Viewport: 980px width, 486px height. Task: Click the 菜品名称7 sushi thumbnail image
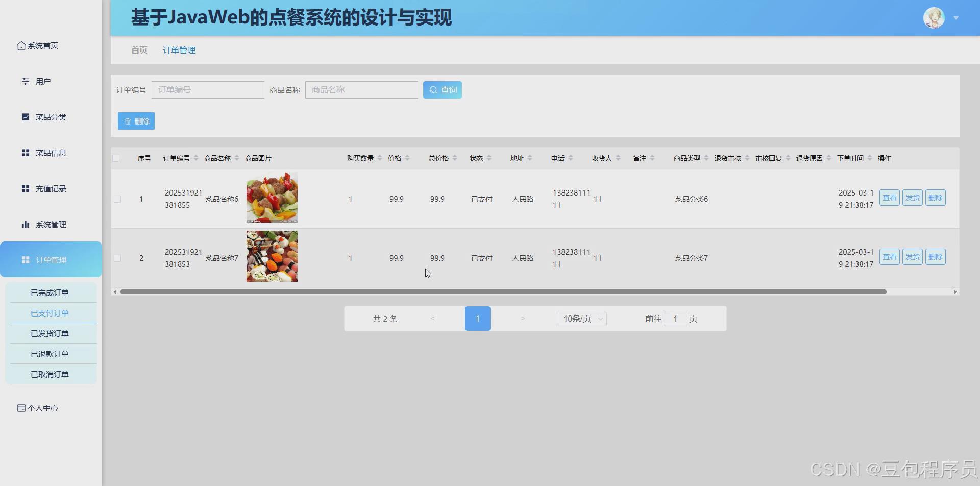pyautogui.click(x=272, y=256)
